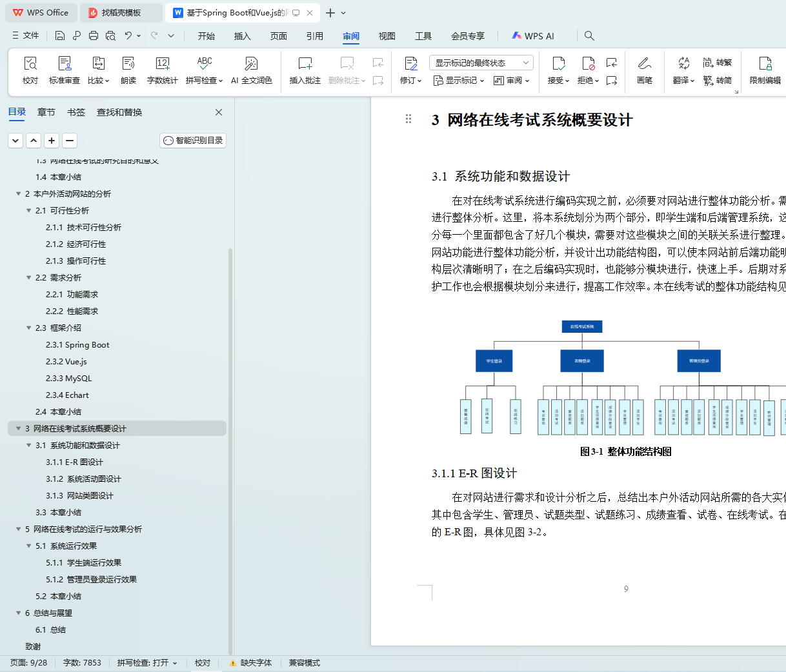The height and width of the screenshot is (672, 786).
Task: Switch to the 视图 ribbon tab
Action: coord(387,36)
